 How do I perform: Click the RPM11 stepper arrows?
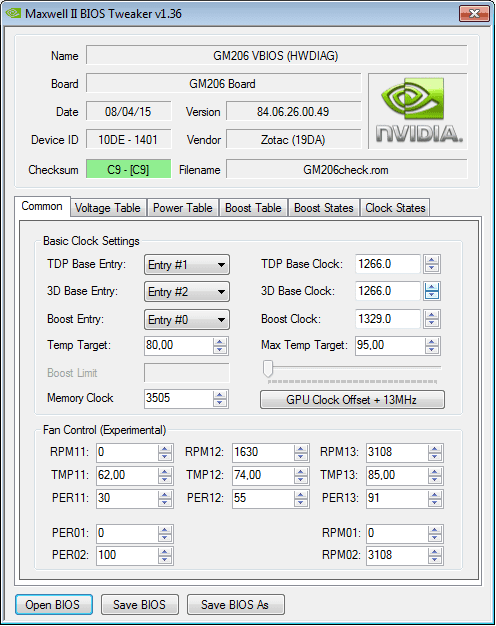click(x=165, y=453)
